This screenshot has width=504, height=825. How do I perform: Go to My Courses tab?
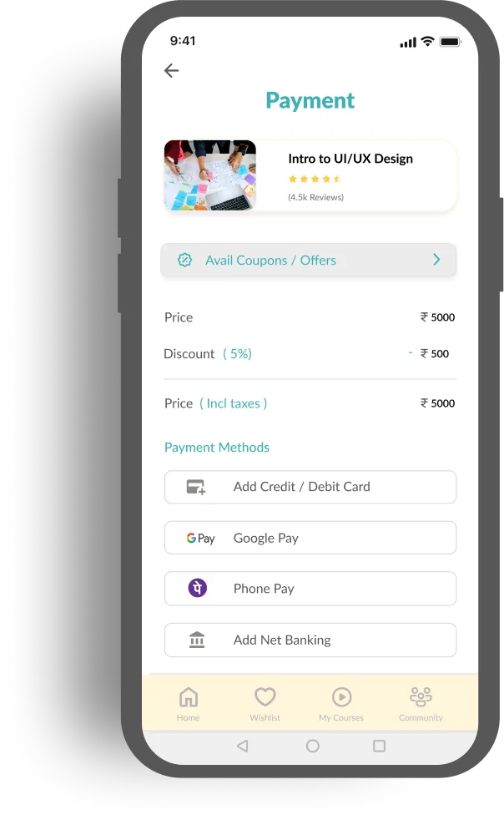[x=341, y=704]
